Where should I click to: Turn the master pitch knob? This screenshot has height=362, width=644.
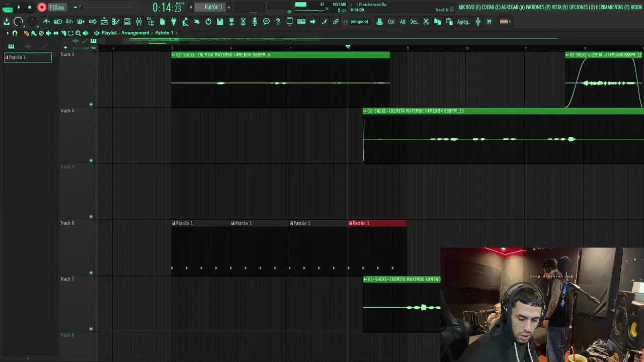32,22
